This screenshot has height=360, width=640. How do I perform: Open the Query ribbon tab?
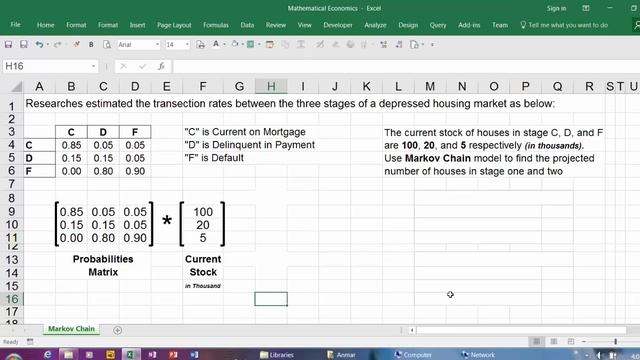[x=438, y=25]
